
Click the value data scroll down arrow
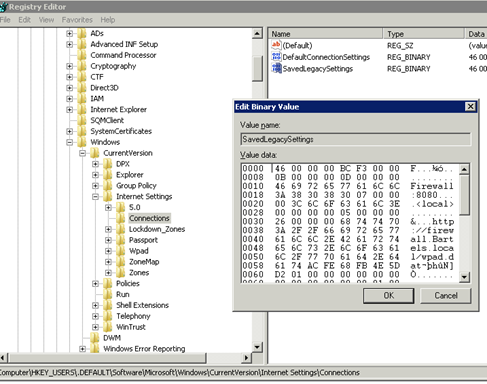tap(464, 277)
